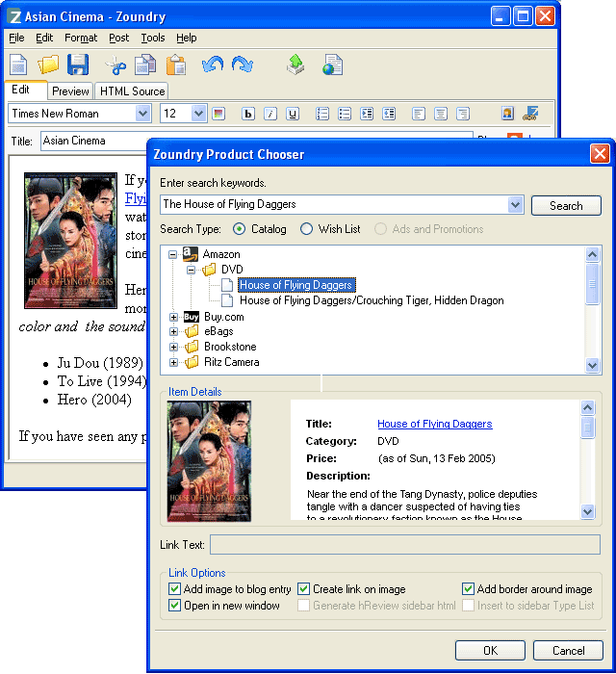Select the Catalog search type
Image resolution: width=616 pixels, height=674 pixels.
click(x=240, y=229)
